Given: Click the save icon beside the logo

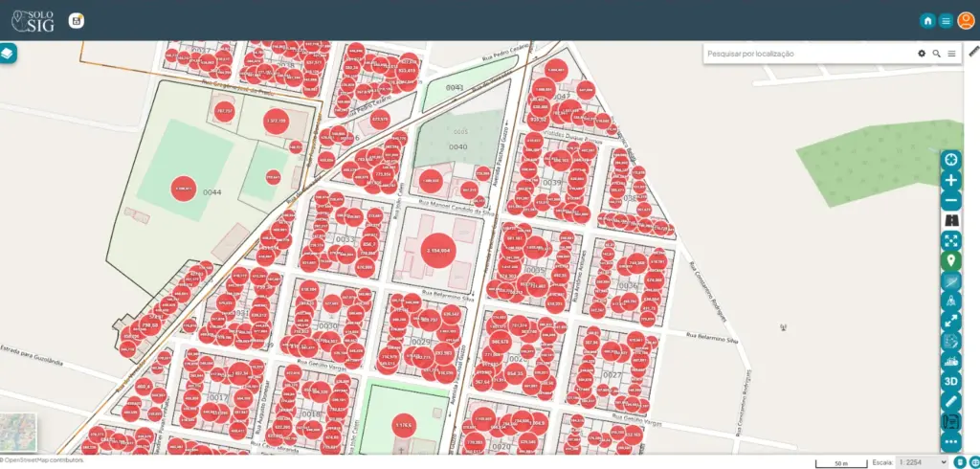Looking at the screenshot, I should tap(76, 21).
